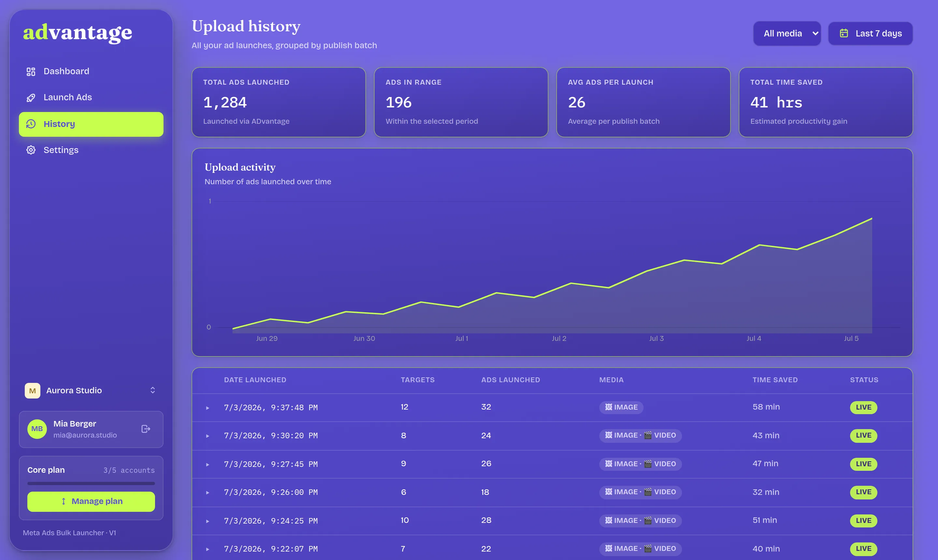
Task: Click the MB avatar circle
Action: (x=37, y=429)
